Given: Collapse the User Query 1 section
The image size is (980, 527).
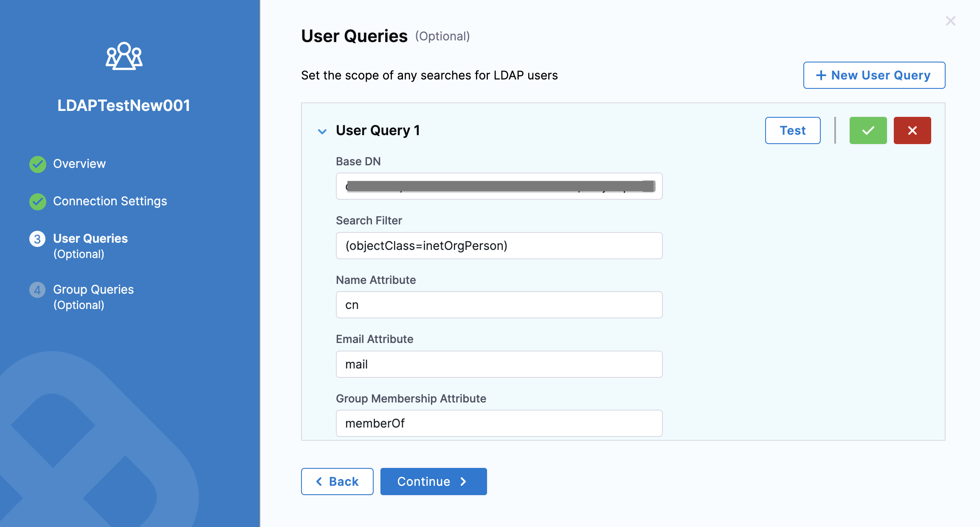Looking at the screenshot, I should point(322,131).
